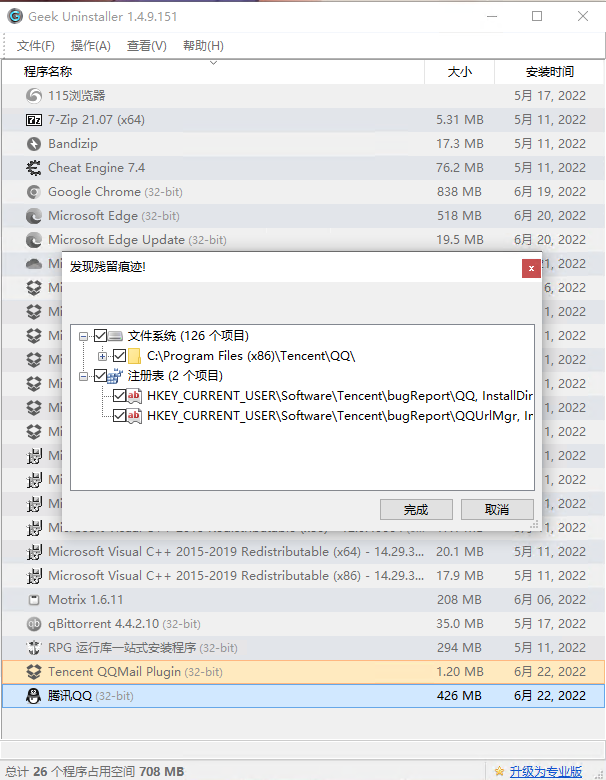Click the 升级为专业版 link
Image resolution: width=606 pixels, height=780 pixels.
545,771
